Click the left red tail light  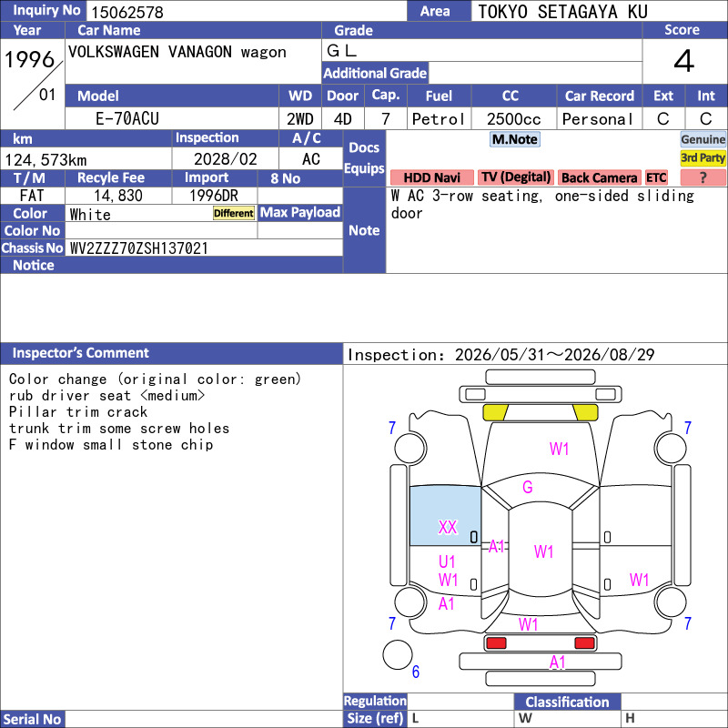tap(496, 643)
